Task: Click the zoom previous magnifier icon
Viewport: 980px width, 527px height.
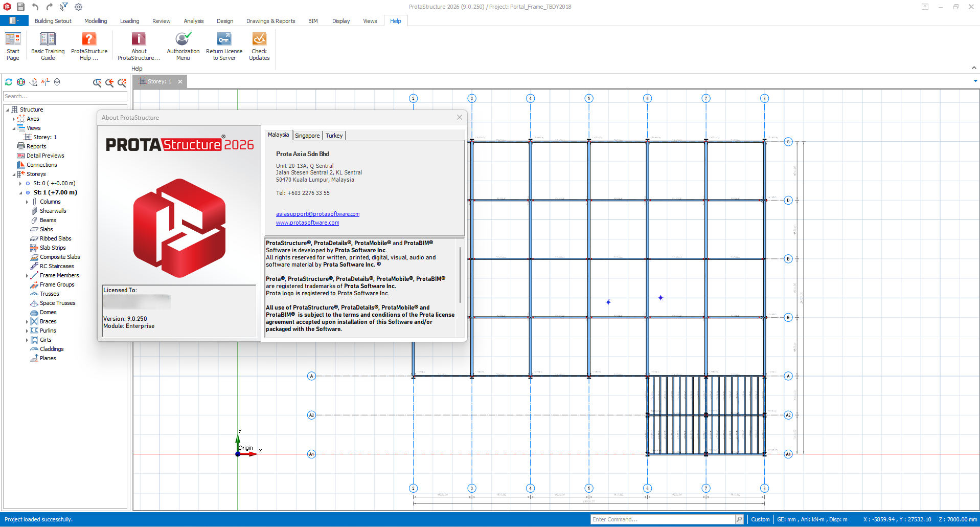Action: point(109,82)
